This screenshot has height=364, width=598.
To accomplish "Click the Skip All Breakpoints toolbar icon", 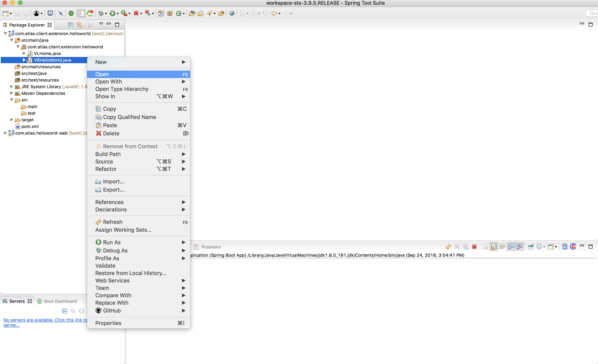I will (x=61, y=13).
